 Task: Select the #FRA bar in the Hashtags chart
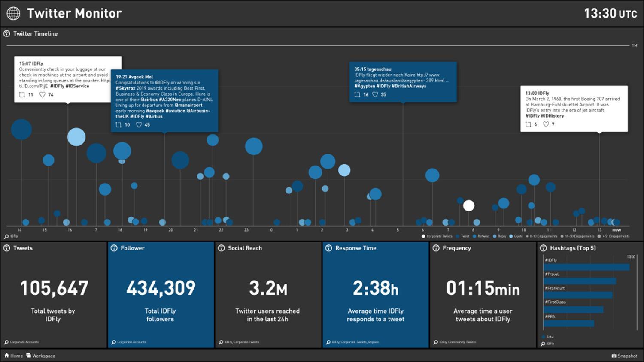coord(568,323)
